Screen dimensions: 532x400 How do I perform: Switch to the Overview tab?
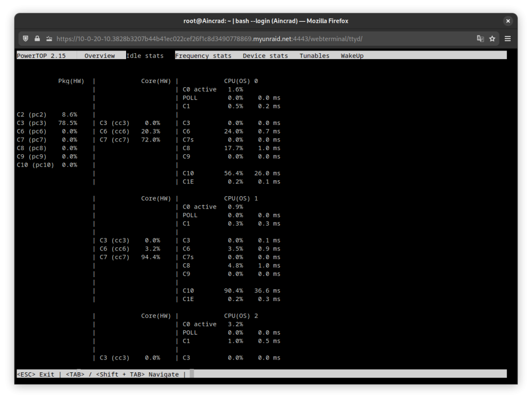(x=99, y=56)
